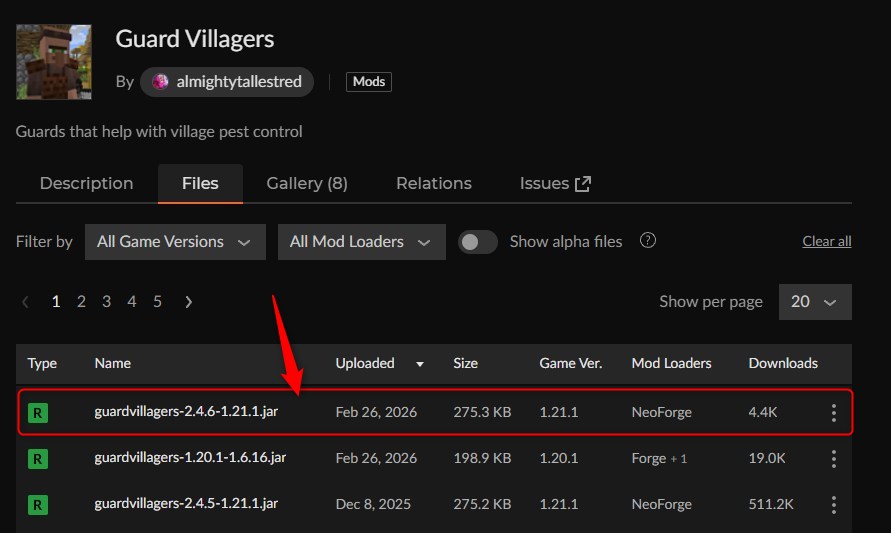Screen dimensions: 891x533
Task: Expand the All Mod Loaders dropdown
Action: [360, 242]
